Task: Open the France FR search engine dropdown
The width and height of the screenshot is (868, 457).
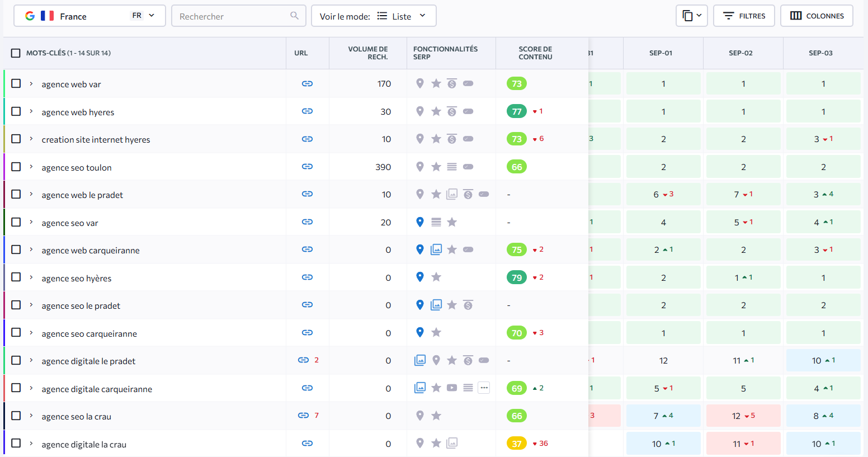Action: point(89,16)
